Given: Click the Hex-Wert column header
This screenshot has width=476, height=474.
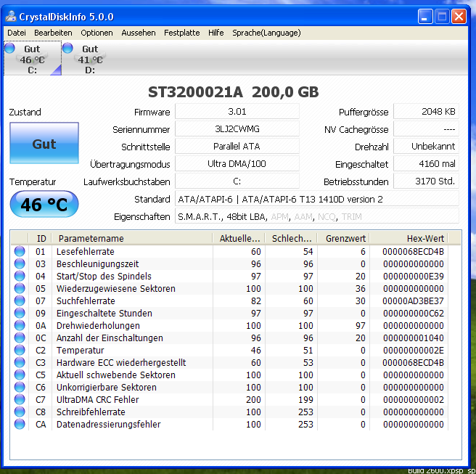Looking at the screenshot, I should coord(416,238).
